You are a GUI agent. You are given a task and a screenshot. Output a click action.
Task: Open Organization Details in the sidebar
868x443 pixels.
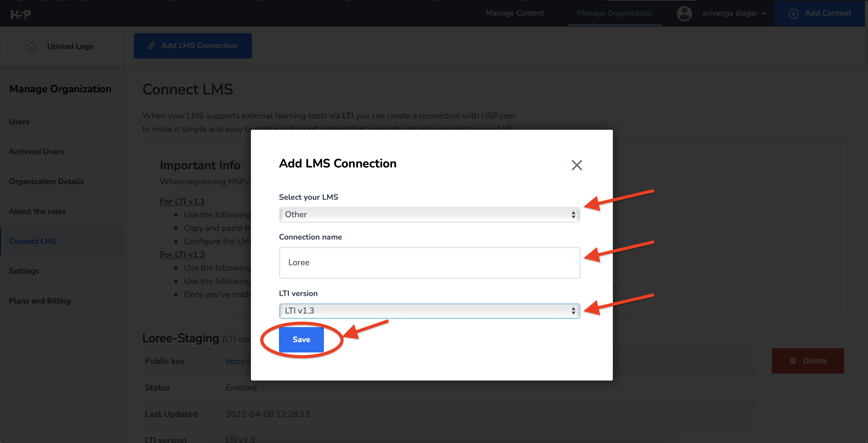tap(46, 181)
